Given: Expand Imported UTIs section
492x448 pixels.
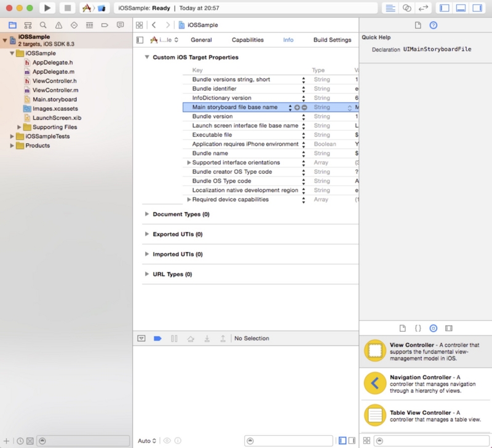Looking at the screenshot, I should point(146,254).
